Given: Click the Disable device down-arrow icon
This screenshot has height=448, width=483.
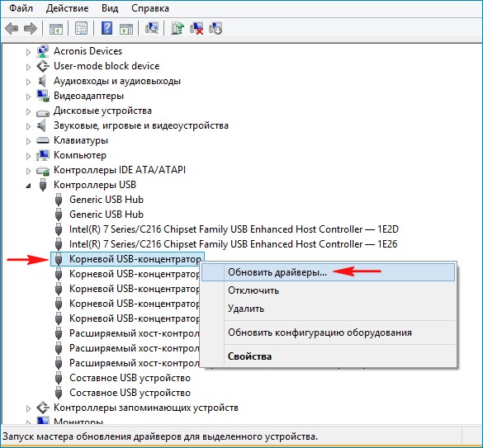Looking at the screenshot, I should (215, 28).
